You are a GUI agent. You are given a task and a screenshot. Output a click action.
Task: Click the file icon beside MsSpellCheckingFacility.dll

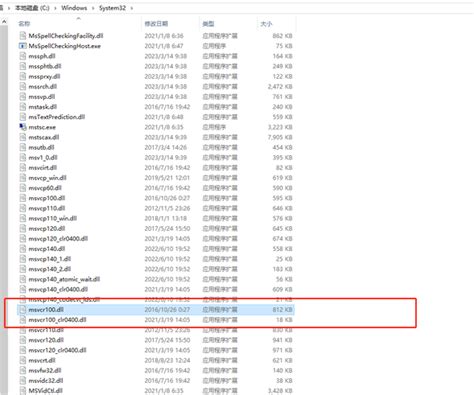pos(22,36)
